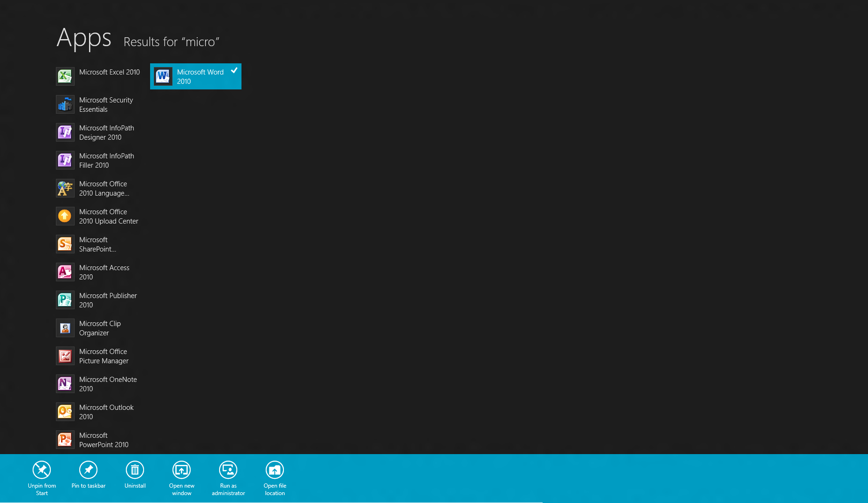Click "Microsoft Office 2010 Upload Center" text
This screenshot has width=868, height=503.
pyautogui.click(x=109, y=217)
